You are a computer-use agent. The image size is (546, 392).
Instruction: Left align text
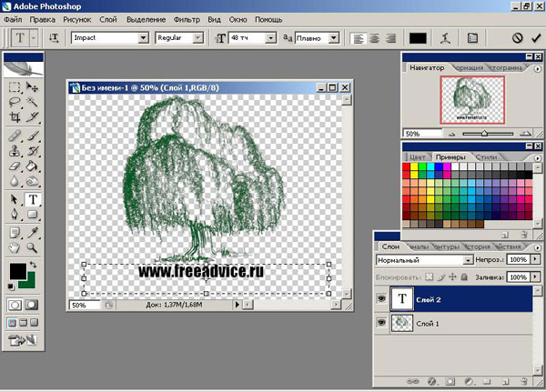358,38
